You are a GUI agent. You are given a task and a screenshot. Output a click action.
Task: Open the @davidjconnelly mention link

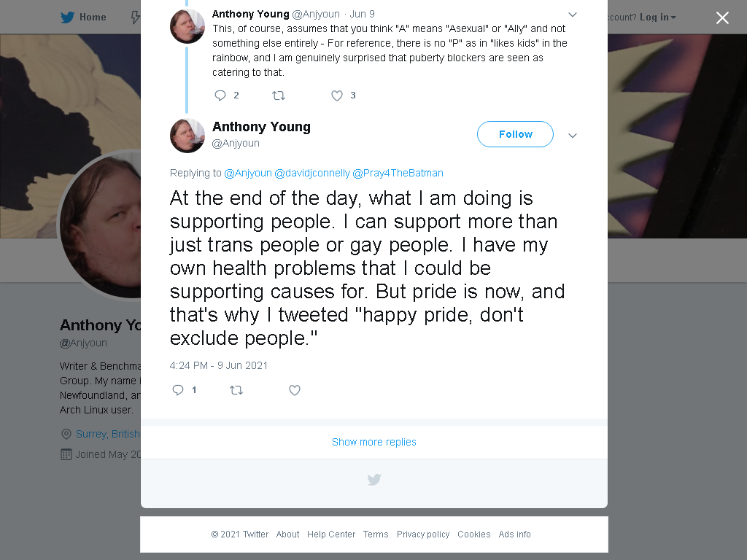click(312, 173)
